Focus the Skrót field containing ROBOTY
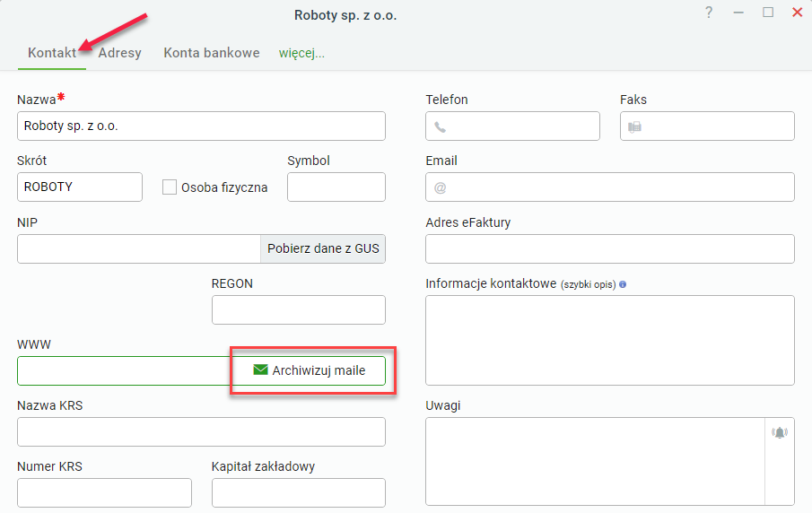812x513 pixels. [x=80, y=187]
